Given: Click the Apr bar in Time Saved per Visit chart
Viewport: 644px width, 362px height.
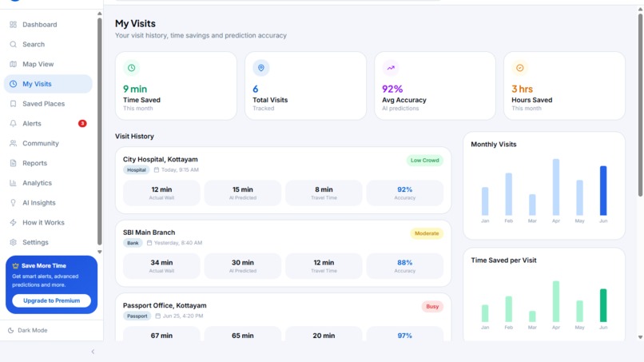Looking at the screenshot, I should (x=555, y=301).
